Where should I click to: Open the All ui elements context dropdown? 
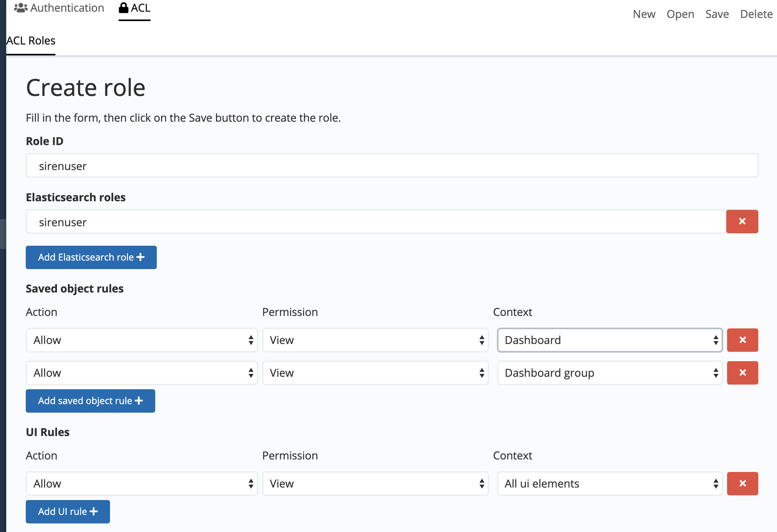pos(610,484)
